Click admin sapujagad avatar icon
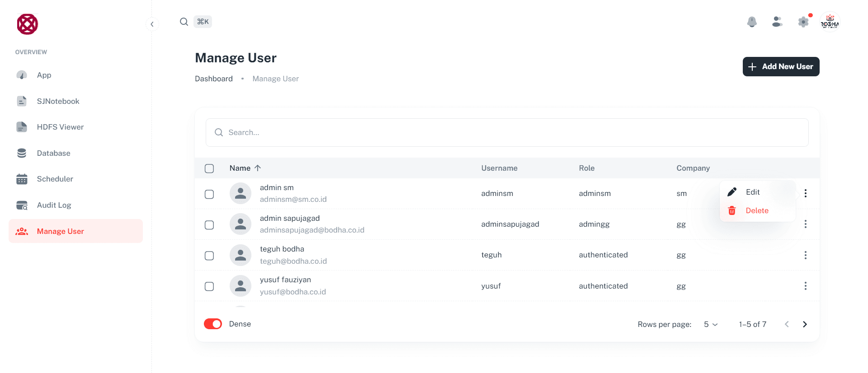This screenshot has width=868, height=373. 241,224
